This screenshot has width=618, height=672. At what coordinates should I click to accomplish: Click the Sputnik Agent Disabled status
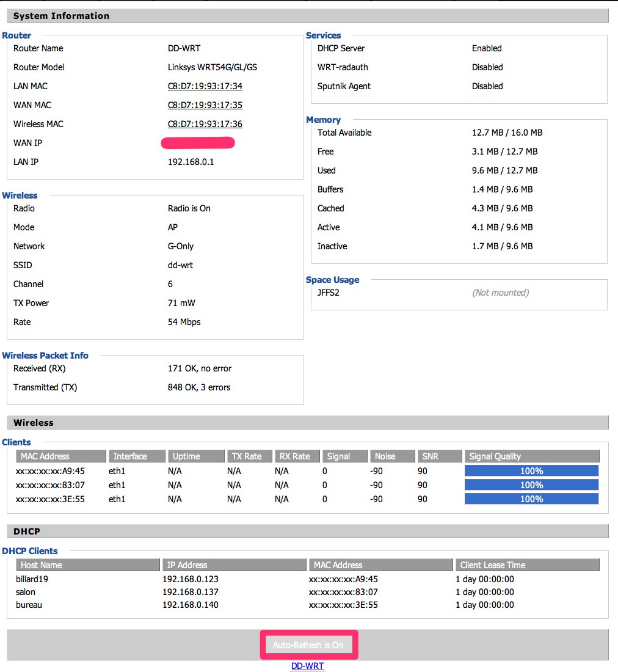(487, 86)
